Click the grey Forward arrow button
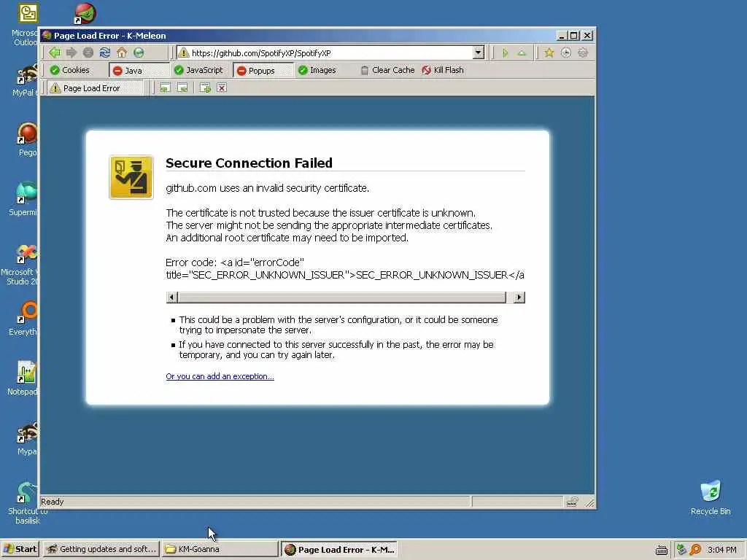The image size is (747, 560). 71,52
